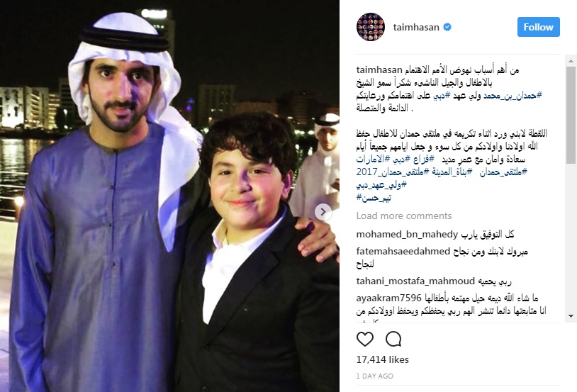Like the post with the heart icon

(364, 339)
